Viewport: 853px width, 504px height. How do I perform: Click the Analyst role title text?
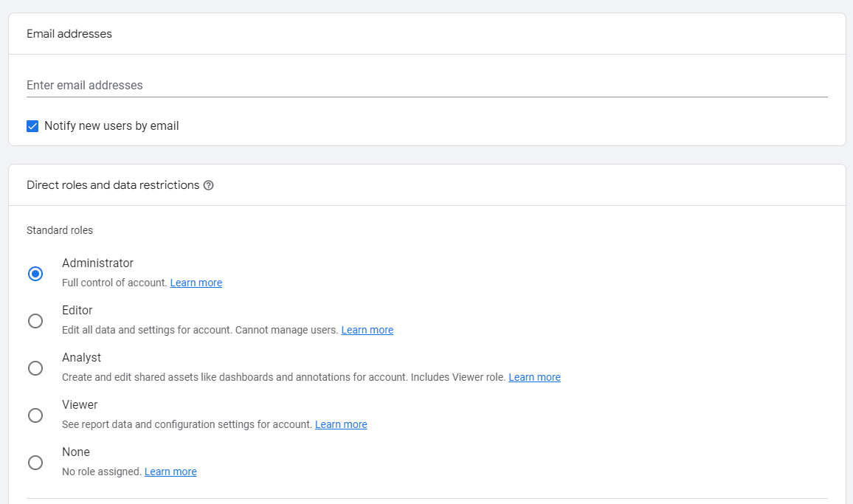pyautogui.click(x=82, y=358)
